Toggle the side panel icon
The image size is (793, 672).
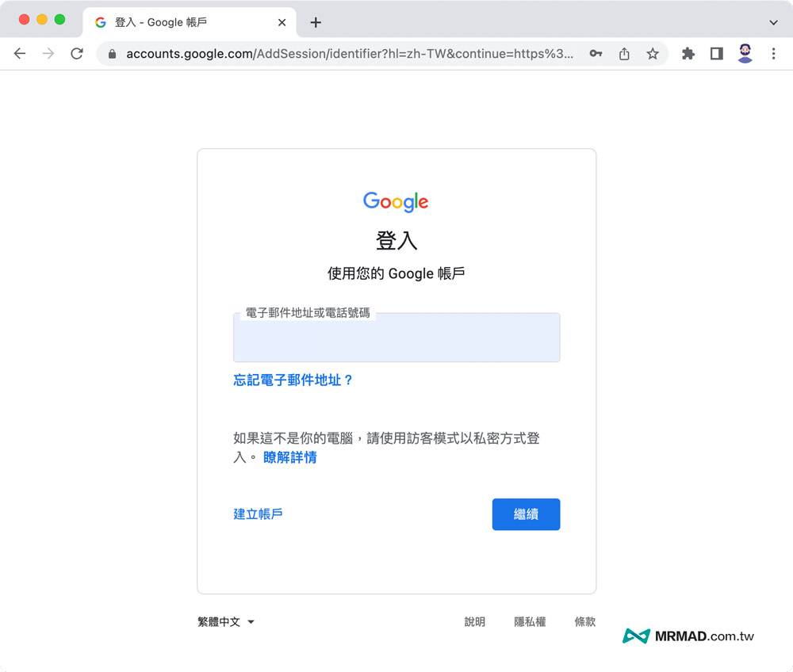[x=717, y=54]
